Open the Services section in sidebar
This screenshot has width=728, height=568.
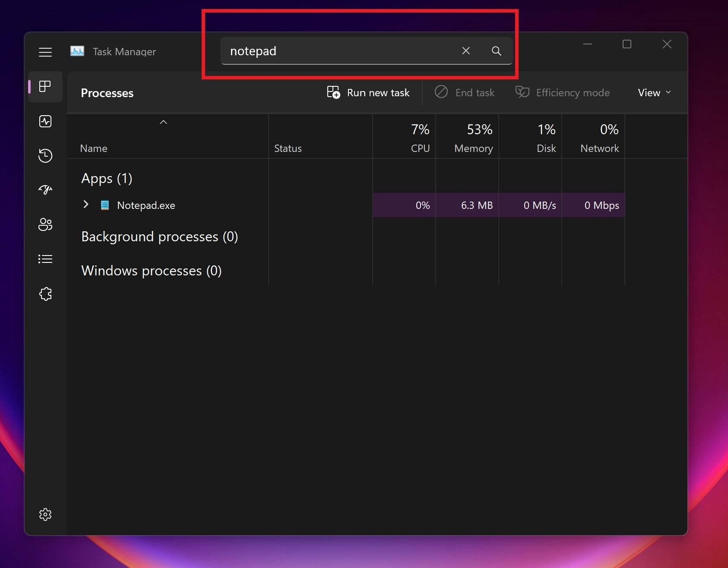click(x=45, y=293)
